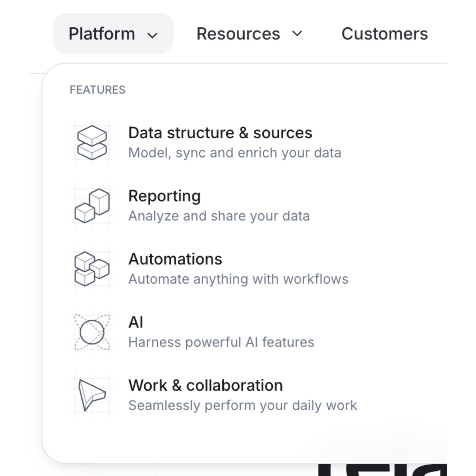Click the Automations three-cubes icon
The width and height of the screenshot is (476, 476).
[92, 269]
